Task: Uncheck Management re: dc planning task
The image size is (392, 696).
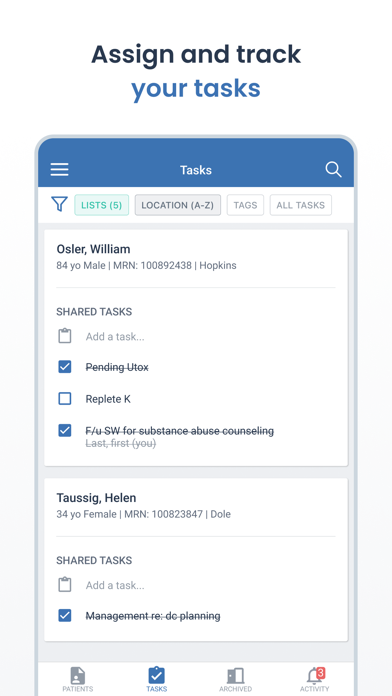Action: [x=65, y=616]
